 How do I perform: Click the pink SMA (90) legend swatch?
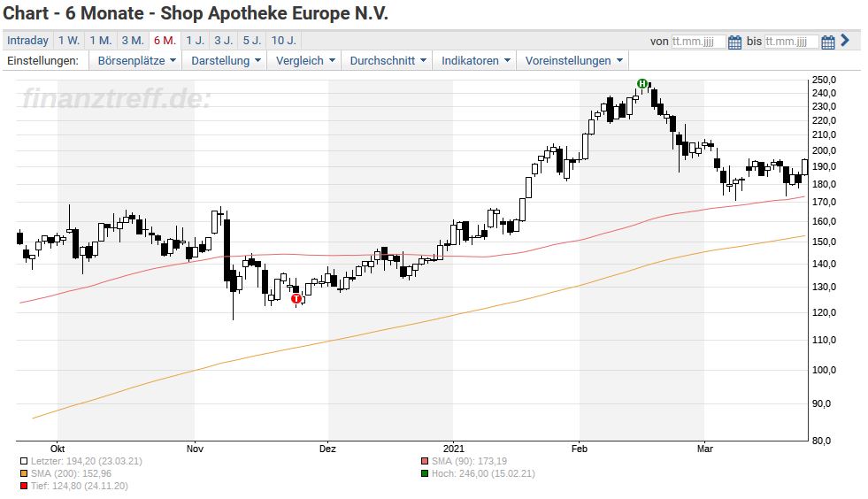tap(425, 461)
